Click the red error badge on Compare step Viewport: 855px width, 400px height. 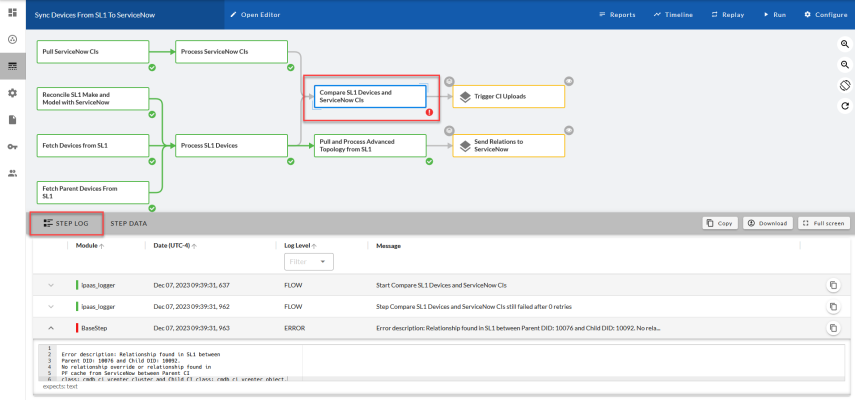[x=429, y=112]
